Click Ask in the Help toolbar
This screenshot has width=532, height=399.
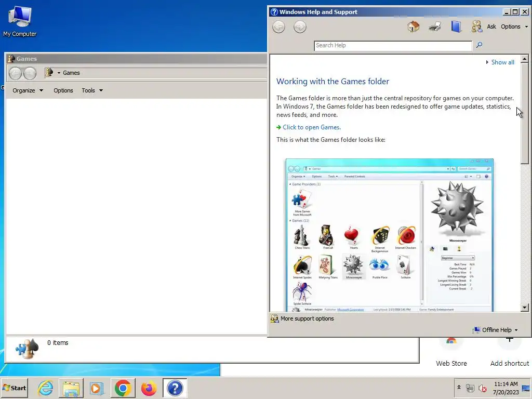491,26
